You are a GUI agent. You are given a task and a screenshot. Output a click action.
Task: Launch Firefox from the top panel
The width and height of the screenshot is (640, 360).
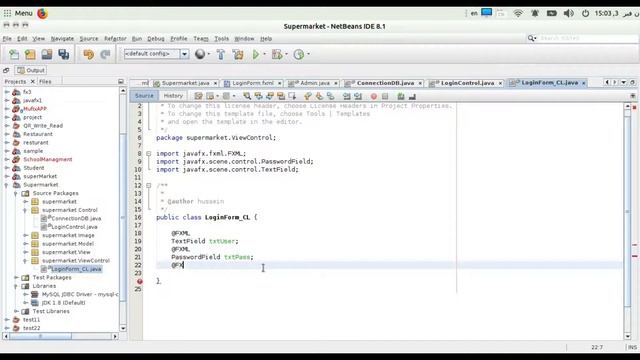42,13
